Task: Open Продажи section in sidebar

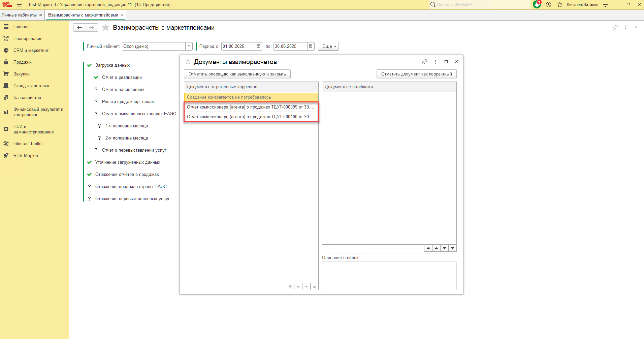Action: pyautogui.click(x=23, y=62)
